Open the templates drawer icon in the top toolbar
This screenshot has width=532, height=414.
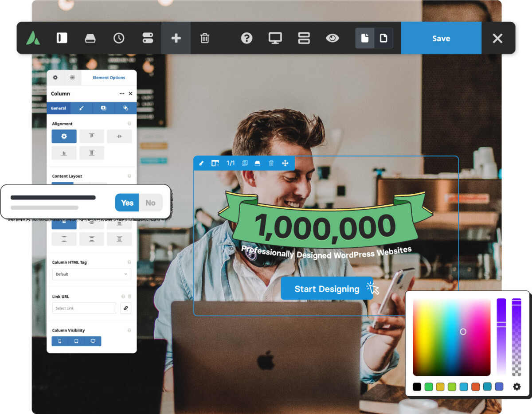coord(90,38)
